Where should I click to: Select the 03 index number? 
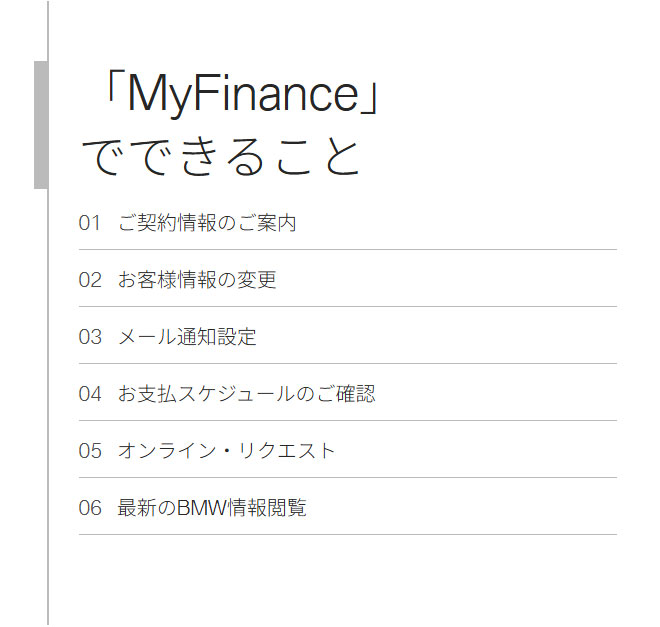pyautogui.click(x=90, y=337)
